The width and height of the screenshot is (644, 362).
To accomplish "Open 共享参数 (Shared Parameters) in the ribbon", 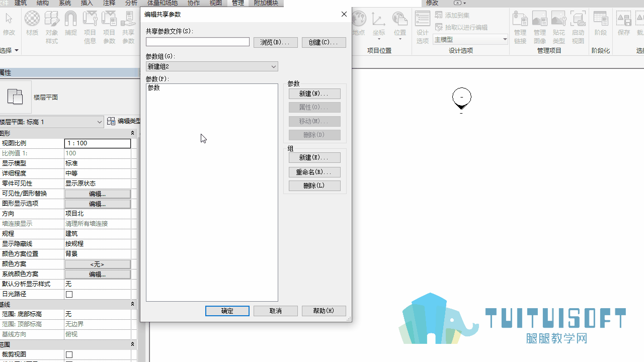I will point(128,27).
